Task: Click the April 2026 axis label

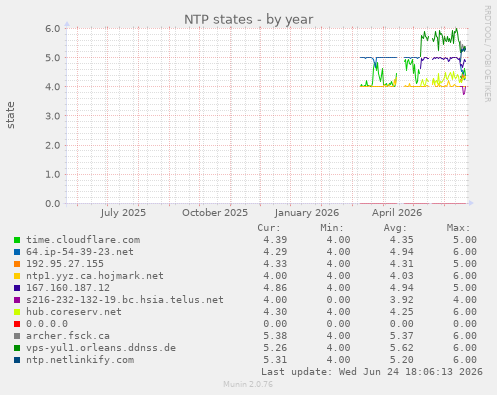Action: 397,213
